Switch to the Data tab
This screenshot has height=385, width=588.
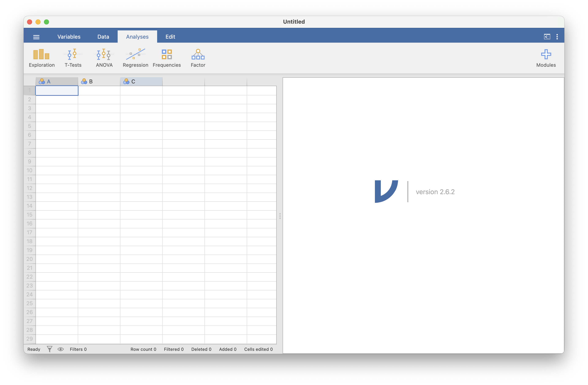[103, 37]
